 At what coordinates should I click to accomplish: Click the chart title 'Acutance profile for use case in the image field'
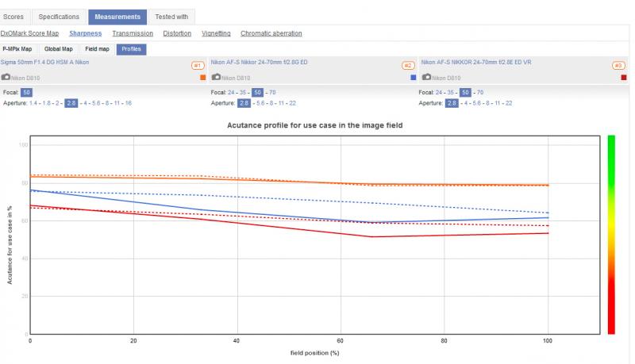point(314,125)
